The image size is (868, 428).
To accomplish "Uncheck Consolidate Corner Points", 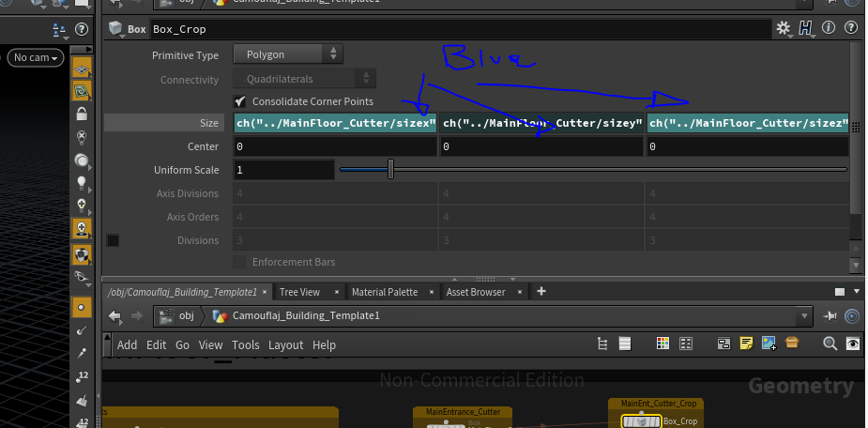I will click(x=239, y=101).
